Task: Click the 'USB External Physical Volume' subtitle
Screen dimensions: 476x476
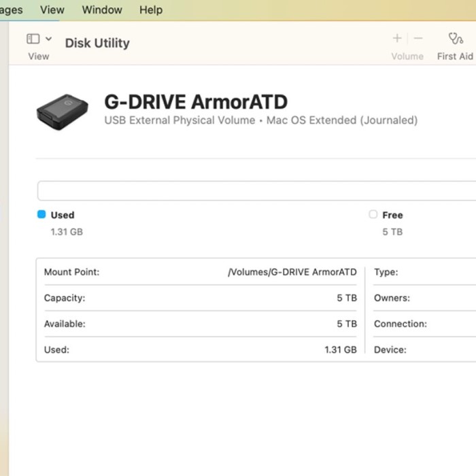Action: 180,120
